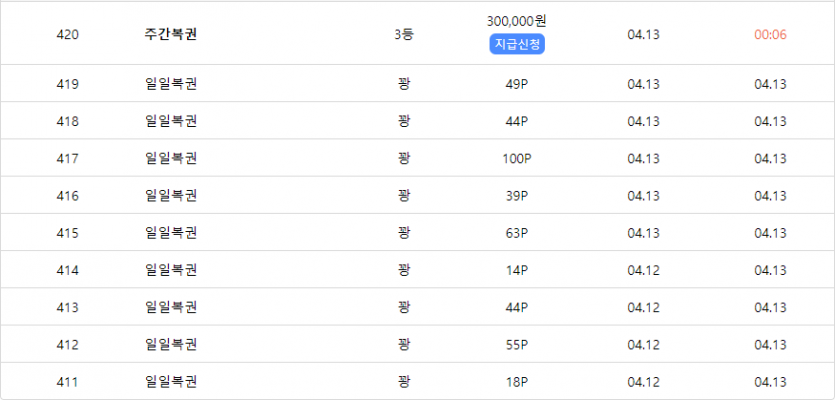Viewport: 835px width, 400px height.
Task: Click row number 413
Action: 68,308
